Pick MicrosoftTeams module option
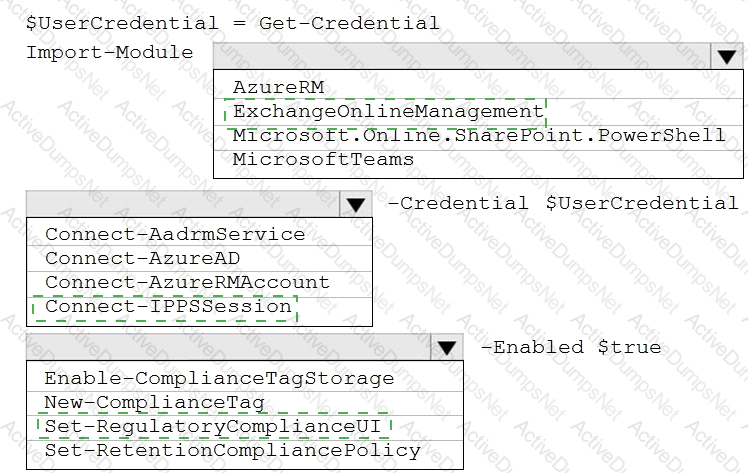This screenshot has width=748, height=473. coord(323,159)
